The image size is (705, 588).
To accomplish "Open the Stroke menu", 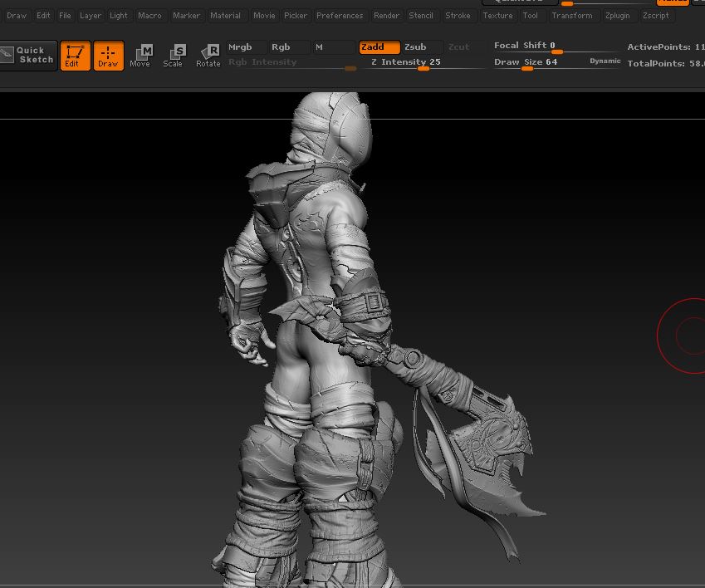I will [458, 16].
